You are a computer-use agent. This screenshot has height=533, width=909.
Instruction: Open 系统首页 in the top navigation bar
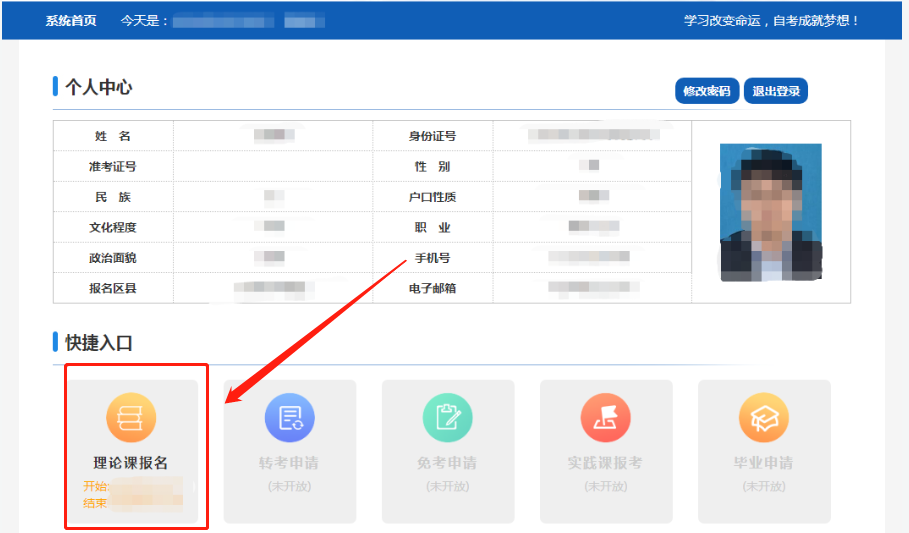(71, 21)
